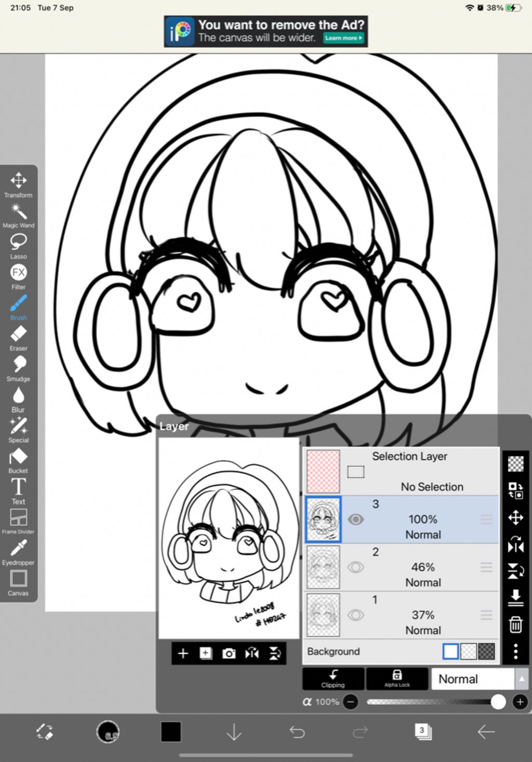Viewport: 532px width, 762px height.
Task: Click the battery indicator in status bar
Action: 513,8
